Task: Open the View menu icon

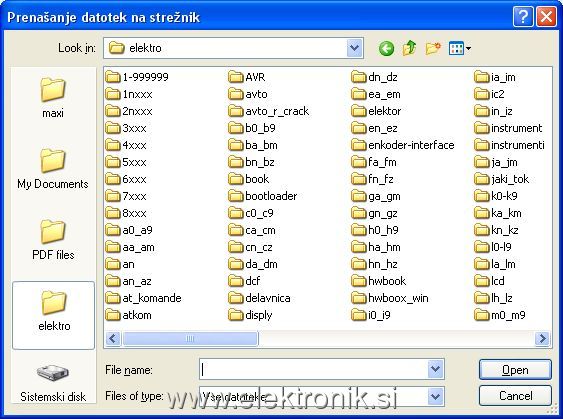Action: [x=460, y=48]
